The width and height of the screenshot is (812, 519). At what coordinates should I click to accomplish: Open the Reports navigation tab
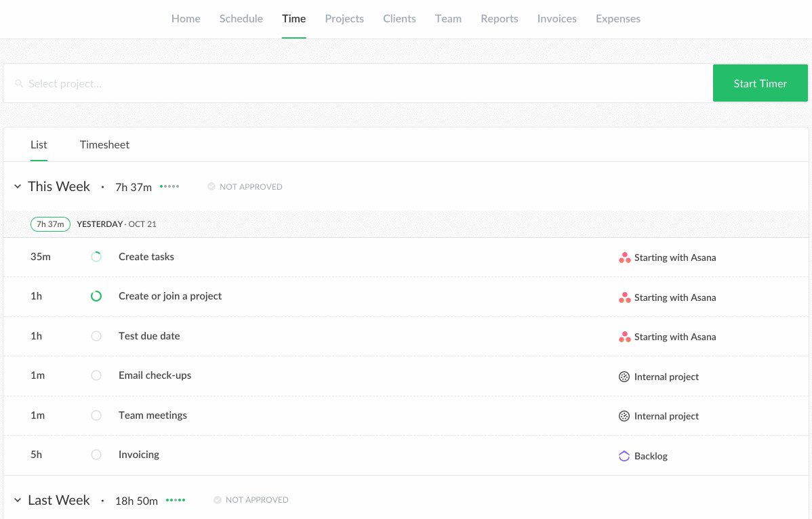(500, 18)
